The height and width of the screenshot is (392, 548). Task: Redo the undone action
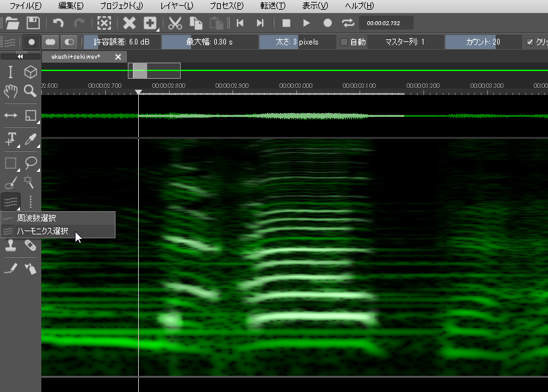coord(79,23)
